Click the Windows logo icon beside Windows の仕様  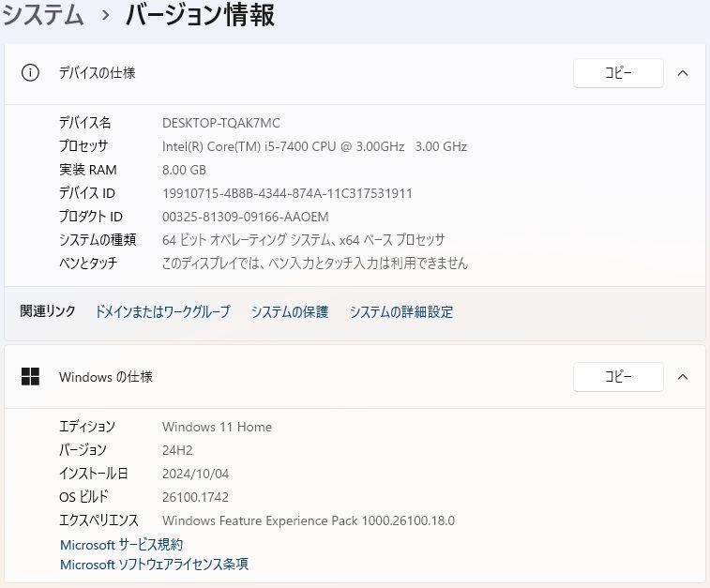coord(30,376)
